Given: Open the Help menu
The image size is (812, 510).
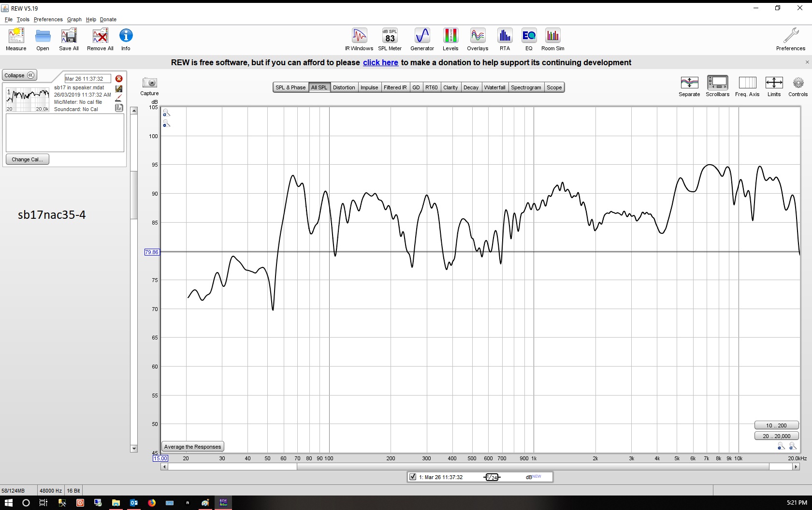Looking at the screenshot, I should [x=91, y=19].
